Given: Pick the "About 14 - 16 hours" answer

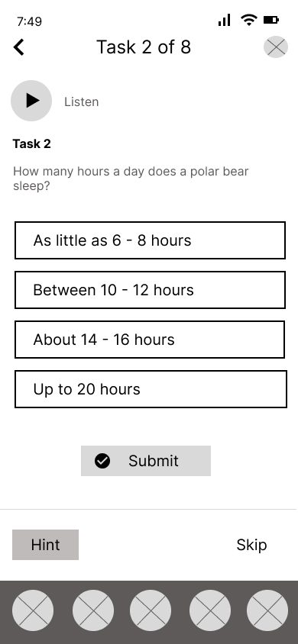Looking at the screenshot, I should click(150, 340).
